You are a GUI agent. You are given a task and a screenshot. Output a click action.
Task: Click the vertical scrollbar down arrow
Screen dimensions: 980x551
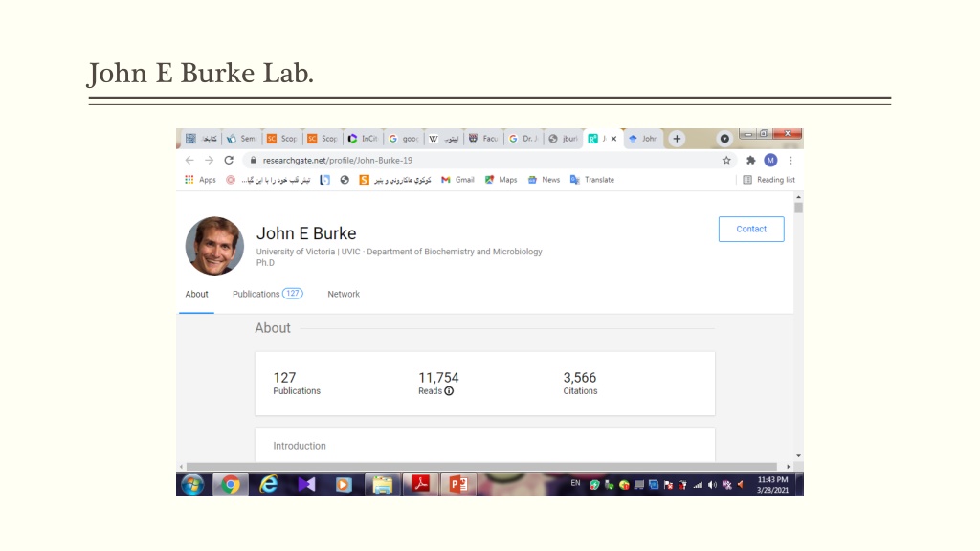click(799, 456)
